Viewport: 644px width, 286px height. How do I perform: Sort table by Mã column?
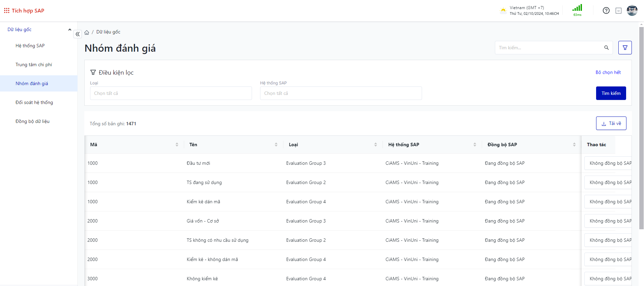click(x=177, y=145)
